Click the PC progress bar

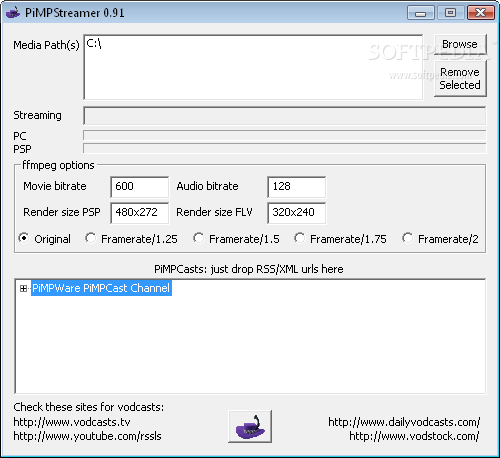(x=285, y=135)
